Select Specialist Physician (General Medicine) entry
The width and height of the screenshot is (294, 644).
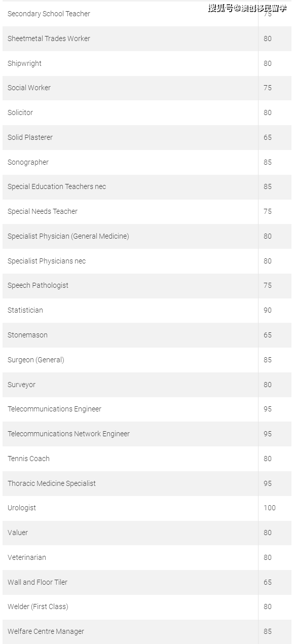click(x=147, y=236)
